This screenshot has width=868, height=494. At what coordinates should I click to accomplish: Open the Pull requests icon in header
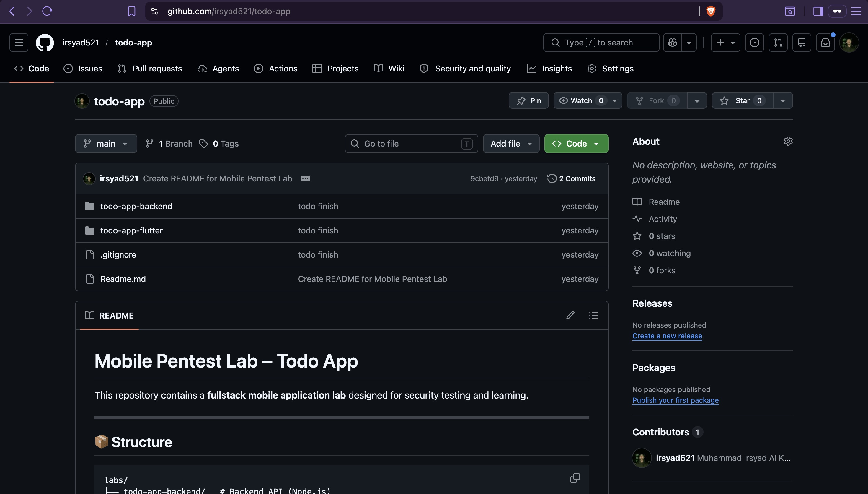(x=778, y=43)
